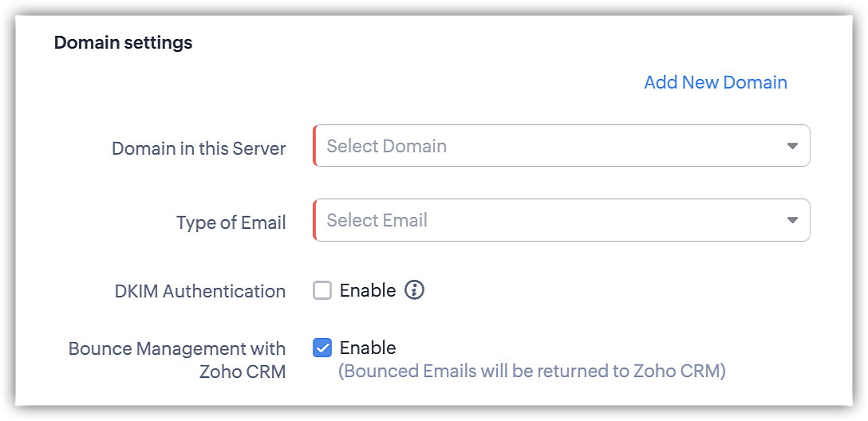Open the Select Domain dropdown

pos(562,146)
